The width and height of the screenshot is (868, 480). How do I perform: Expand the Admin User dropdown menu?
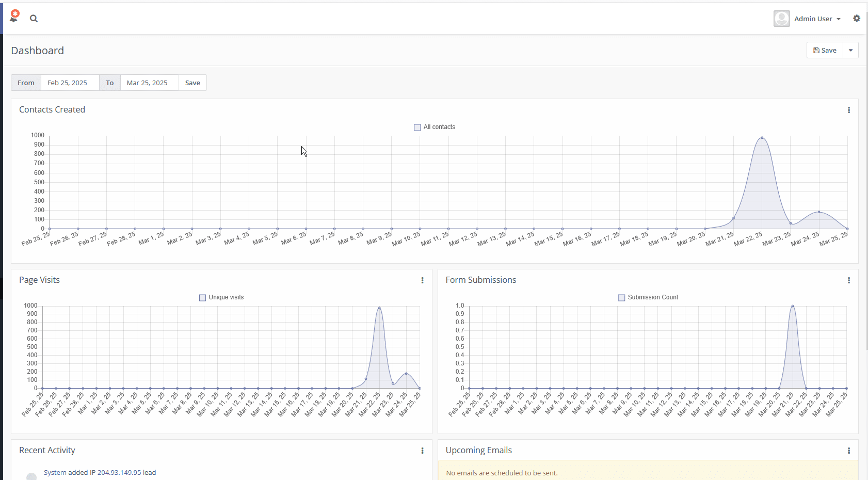click(817, 19)
